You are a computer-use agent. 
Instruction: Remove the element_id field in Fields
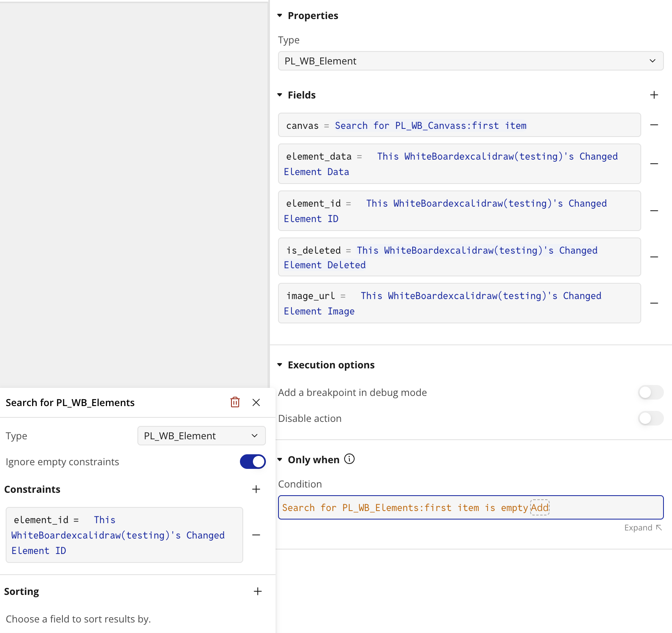[x=654, y=211]
